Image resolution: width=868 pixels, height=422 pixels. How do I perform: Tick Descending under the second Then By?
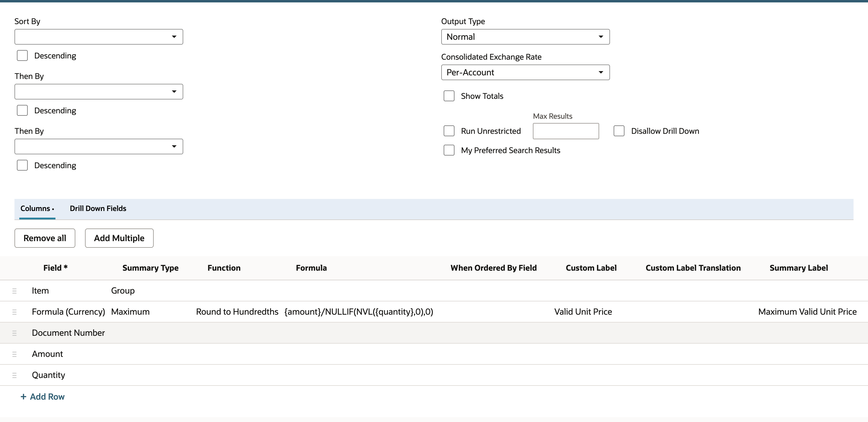[x=22, y=165]
